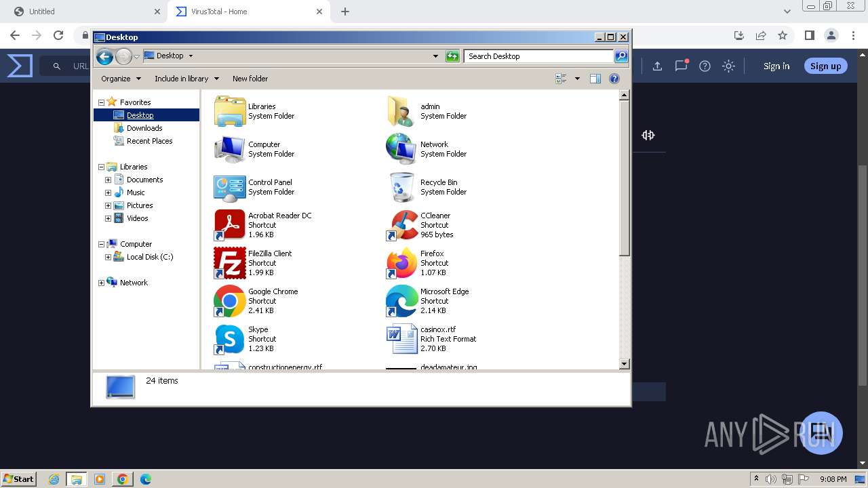Viewport: 868px width, 488px height.
Task: Open the Organize dropdown menu
Action: (x=121, y=79)
